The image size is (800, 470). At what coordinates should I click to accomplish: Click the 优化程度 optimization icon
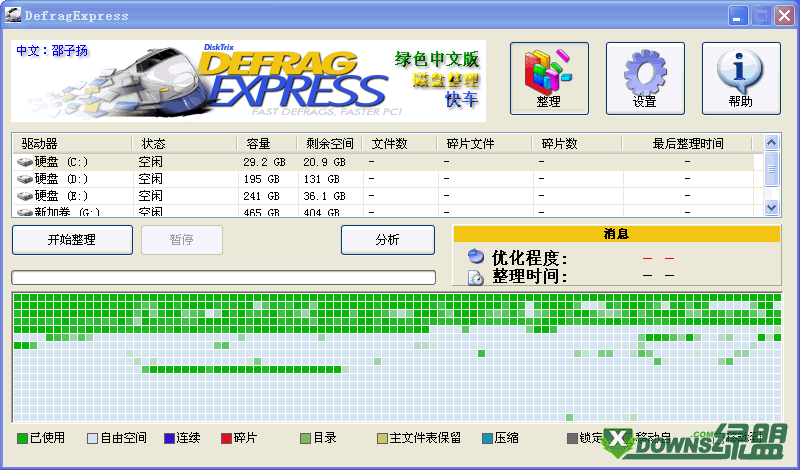pyautogui.click(x=476, y=258)
